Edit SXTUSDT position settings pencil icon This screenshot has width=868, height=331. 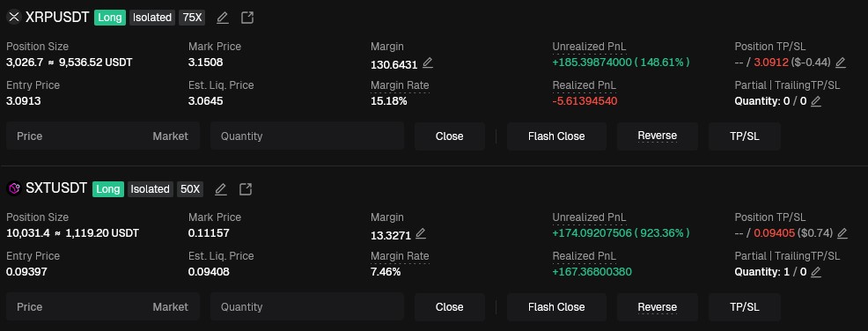(221, 189)
